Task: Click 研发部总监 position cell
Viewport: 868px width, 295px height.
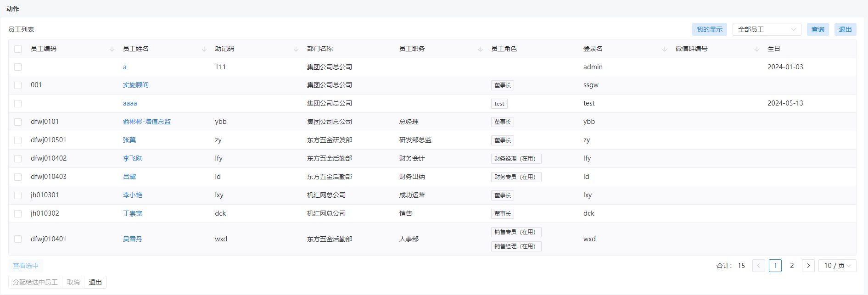Action: coord(415,140)
